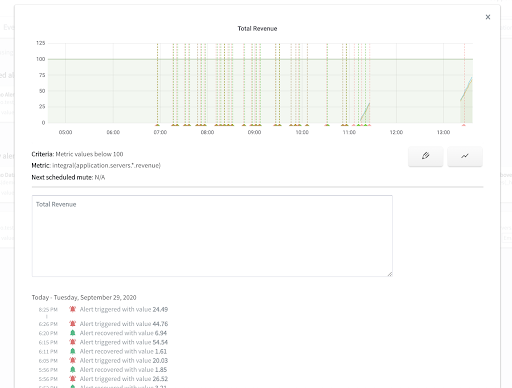Image resolution: width=512 pixels, height=388 pixels.
Task: Click the first alert marker near 07:00
Action: (157, 125)
